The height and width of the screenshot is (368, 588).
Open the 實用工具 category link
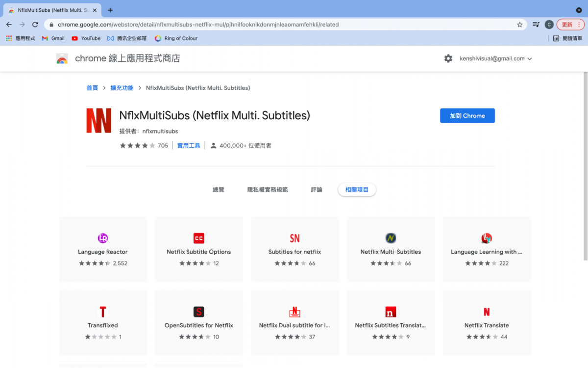point(189,146)
